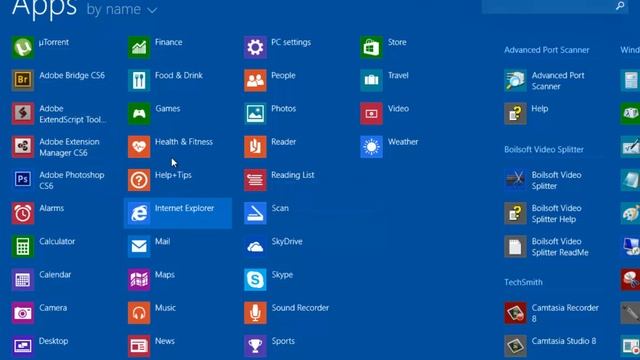Viewport: 640px width, 360px height.
Task: Click the 'Reading List' label text
Action: pyautogui.click(x=293, y=175)
